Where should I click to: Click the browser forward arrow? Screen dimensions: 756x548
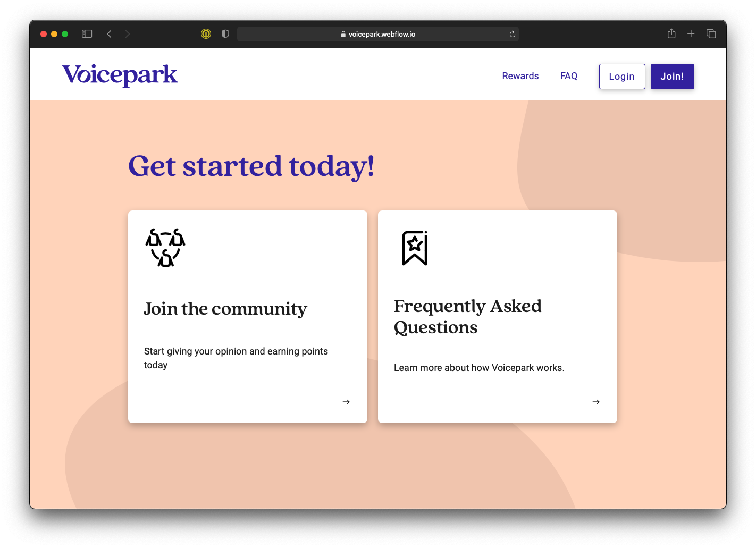(128, 34)
